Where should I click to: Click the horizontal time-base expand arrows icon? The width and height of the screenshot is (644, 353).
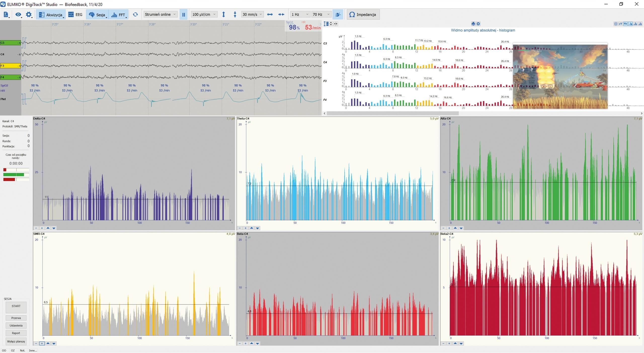click(270, 15)
